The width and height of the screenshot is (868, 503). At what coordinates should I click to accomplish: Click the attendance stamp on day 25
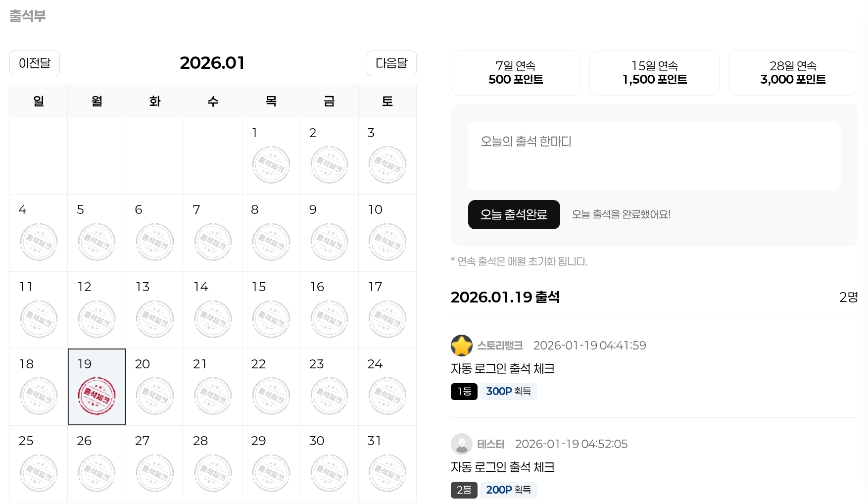39,473
